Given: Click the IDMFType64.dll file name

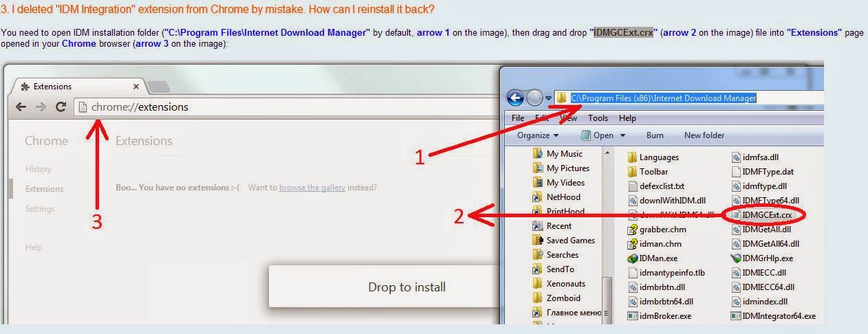Looking at the screenshot, I should [x=771, y=201].
